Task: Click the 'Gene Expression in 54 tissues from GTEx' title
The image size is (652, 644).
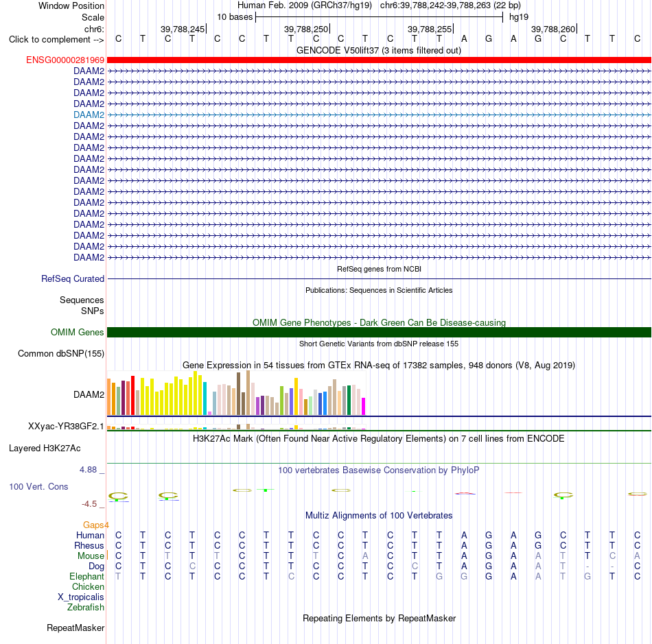Action: [379, 366]
